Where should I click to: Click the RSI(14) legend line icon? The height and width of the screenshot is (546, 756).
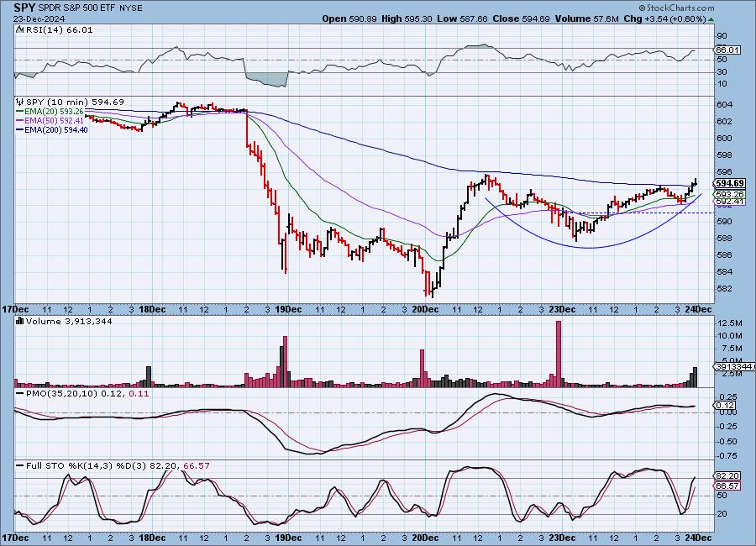[20, 29]
